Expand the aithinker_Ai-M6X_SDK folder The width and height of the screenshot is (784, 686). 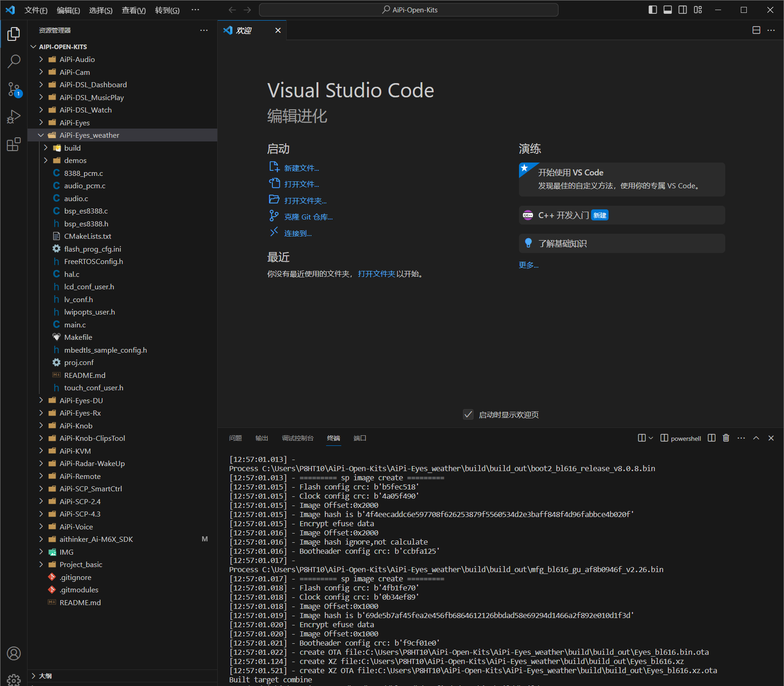coord(122,539)
